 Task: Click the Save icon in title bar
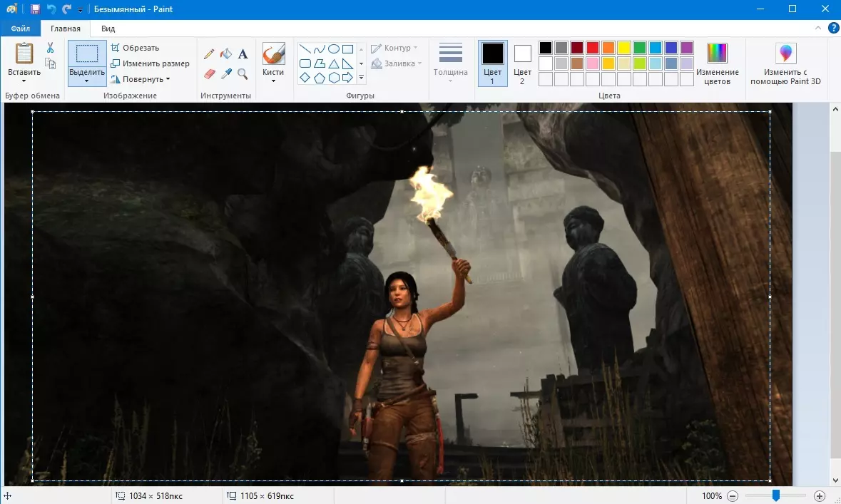coord(35,9)
